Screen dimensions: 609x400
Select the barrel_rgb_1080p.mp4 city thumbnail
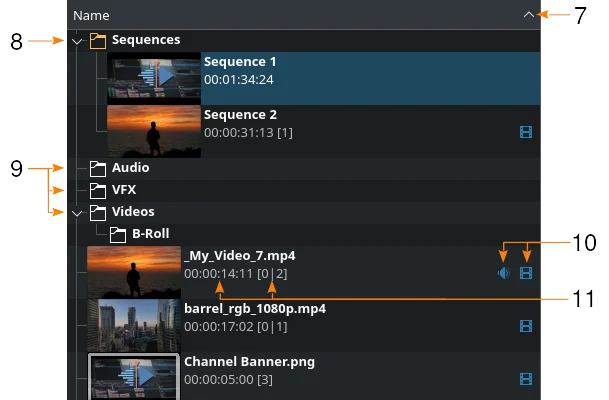click(134, 325)
